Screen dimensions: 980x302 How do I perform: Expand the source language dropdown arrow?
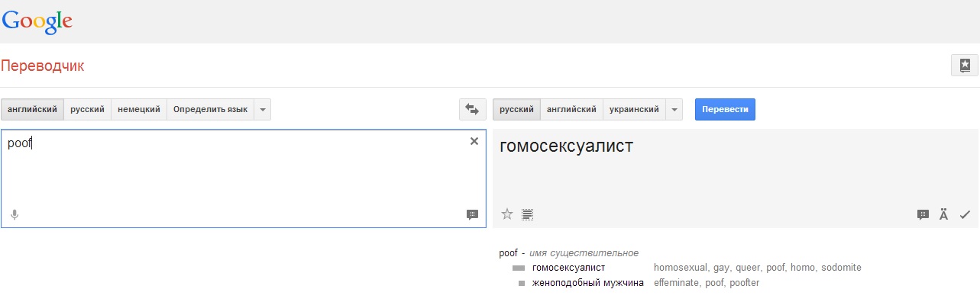tap(262, 110)
